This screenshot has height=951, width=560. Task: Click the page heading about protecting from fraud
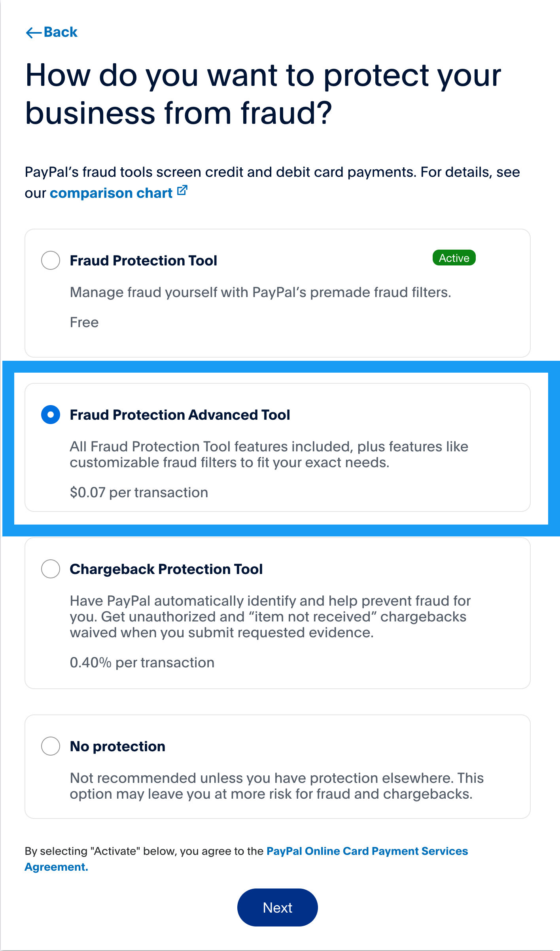(x=263, y=94)
